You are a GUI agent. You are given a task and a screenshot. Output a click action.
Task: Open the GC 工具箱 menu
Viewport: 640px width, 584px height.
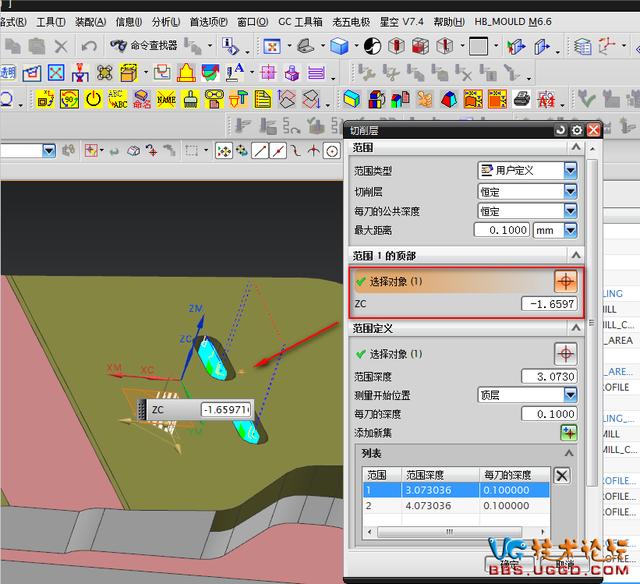click(x=300, y=22)
